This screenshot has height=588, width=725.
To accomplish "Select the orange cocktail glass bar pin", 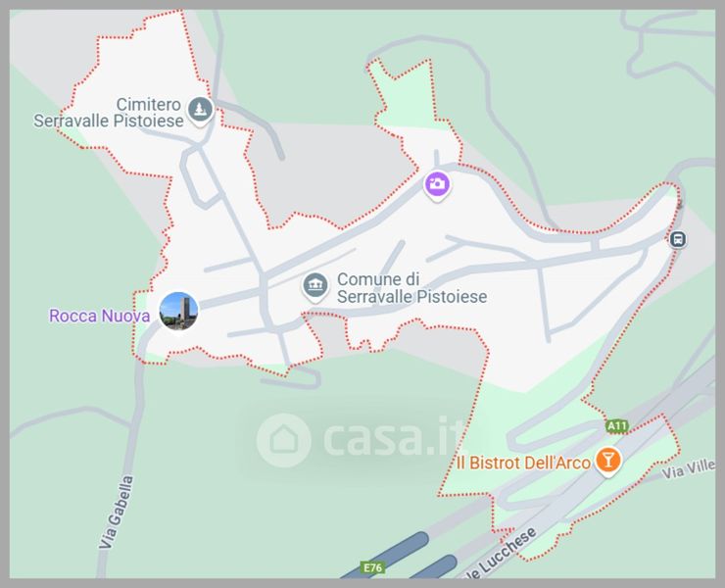I will [x=607, y=460].
